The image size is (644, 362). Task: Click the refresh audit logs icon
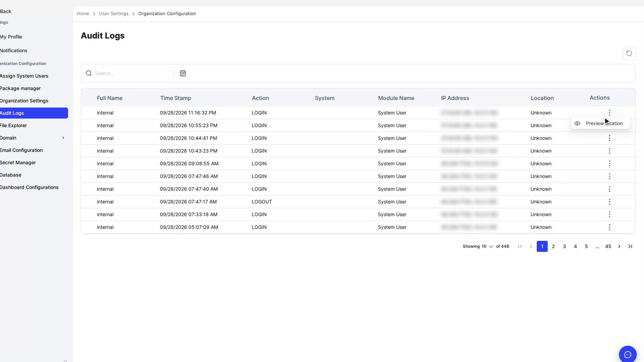629,53
